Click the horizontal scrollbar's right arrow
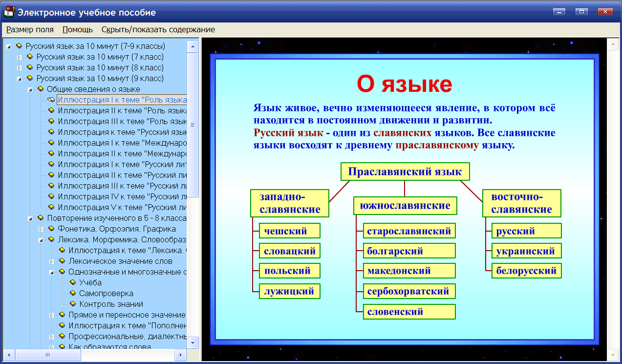Image resolution: width=622 pixels, height=364 pixels. coord(181,355)
